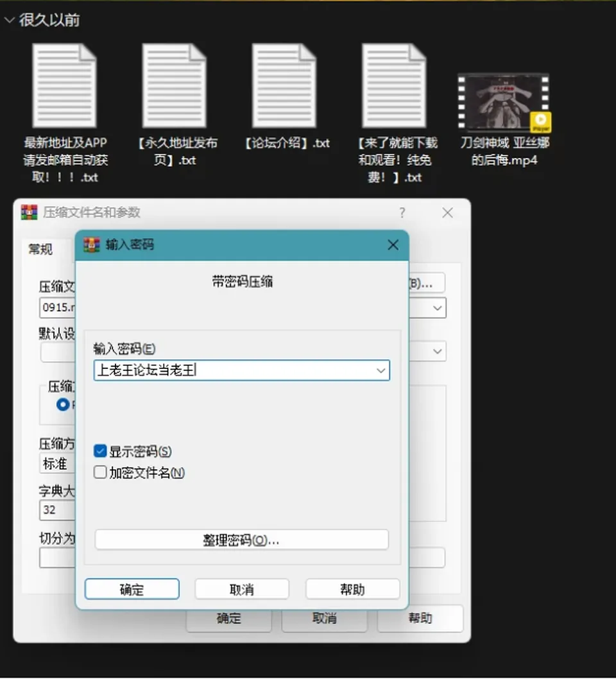The width and height of the screenshot is (616, 679).
Task: Open the 默认设置 profile dropdown arrow in 压缩文件名和参数
Action: 437,351
